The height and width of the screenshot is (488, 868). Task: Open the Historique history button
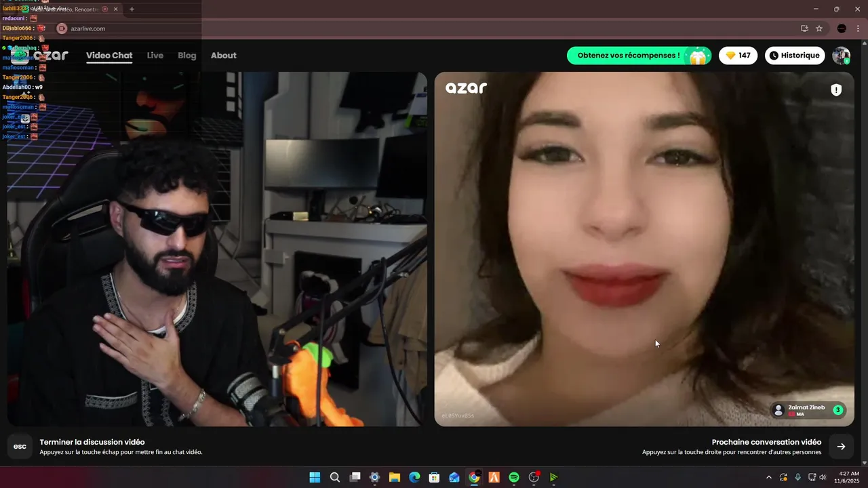point(795,56)
